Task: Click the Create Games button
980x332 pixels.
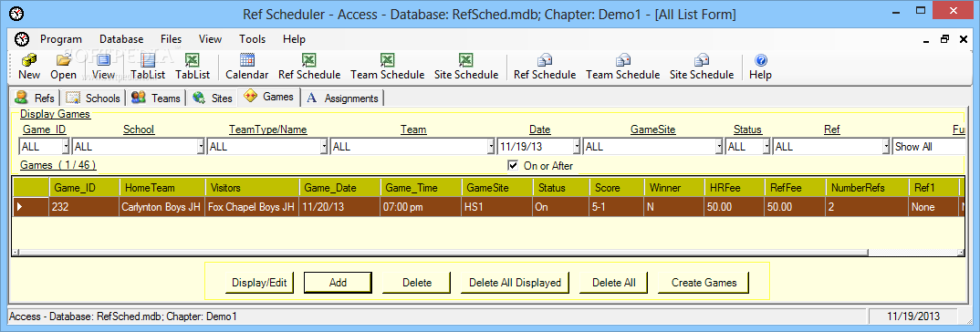Action: pyautogui.click(x=704, y=283)
